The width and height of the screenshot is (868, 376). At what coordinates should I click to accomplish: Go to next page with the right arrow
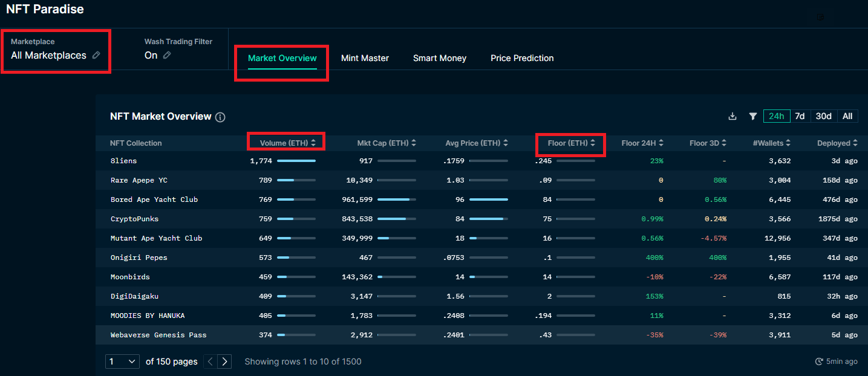(224, 361)
